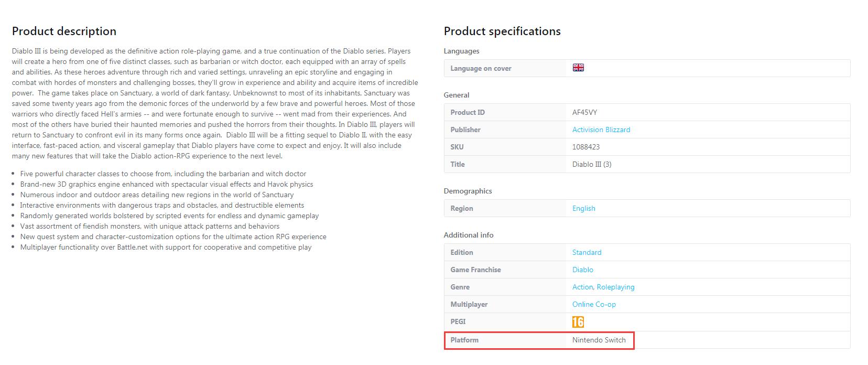Click the Nintendo Switch platform value

(599, 340)
